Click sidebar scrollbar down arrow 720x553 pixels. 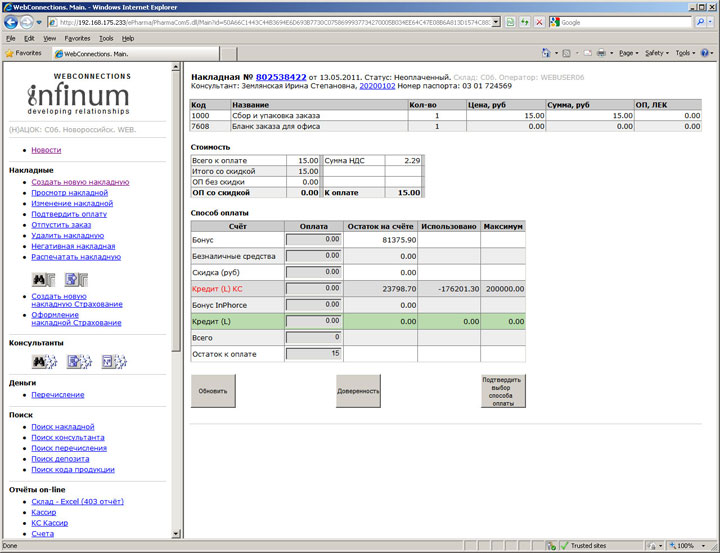pos(176,534)
